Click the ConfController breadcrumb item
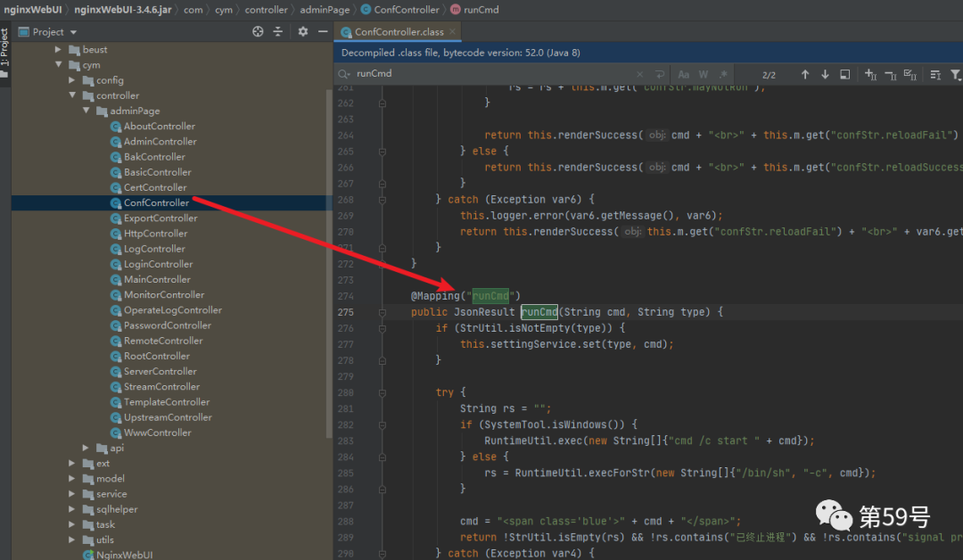The width and height of the screenshot is (963, 560). coord(399,10)
